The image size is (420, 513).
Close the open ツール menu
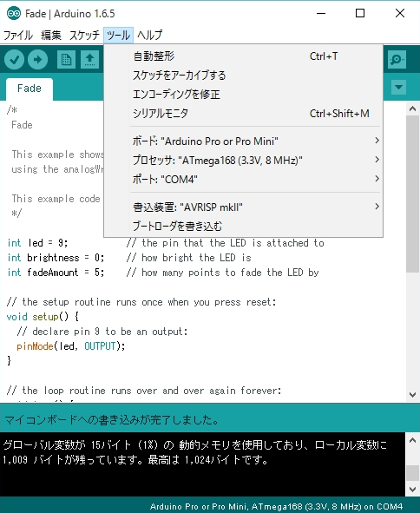tap(118, 35)
